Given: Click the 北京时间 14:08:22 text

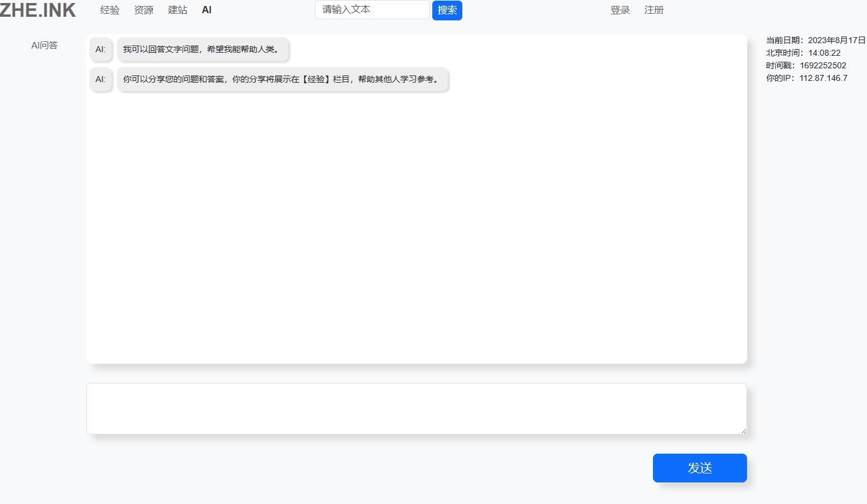Looking at the screenshot, I should coord(803,53).
